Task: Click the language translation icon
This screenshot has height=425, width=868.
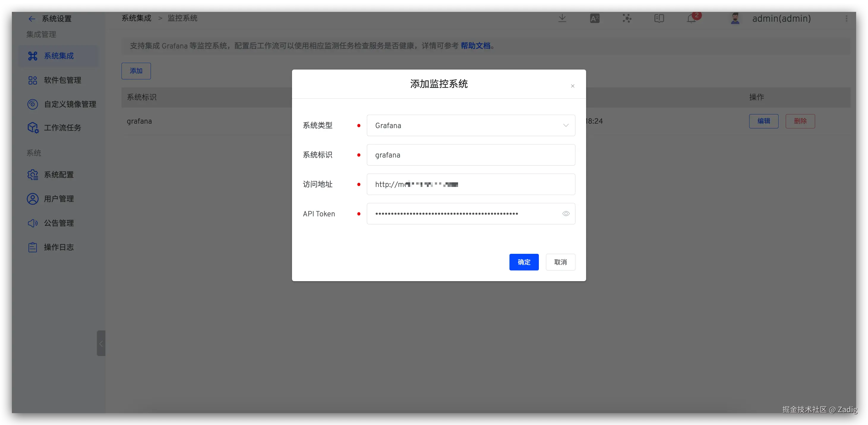Action: pos(595,18)
